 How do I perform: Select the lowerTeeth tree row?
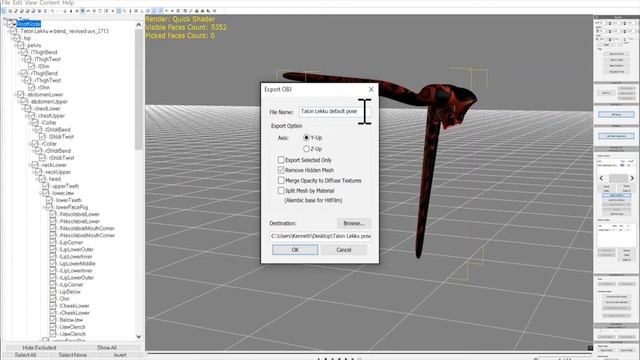click(69, 200)
